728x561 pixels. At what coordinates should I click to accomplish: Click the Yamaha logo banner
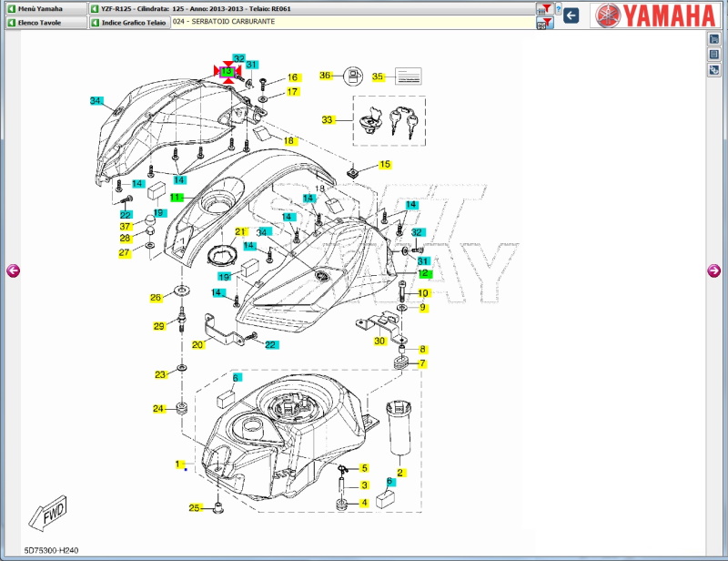[653, 15]
